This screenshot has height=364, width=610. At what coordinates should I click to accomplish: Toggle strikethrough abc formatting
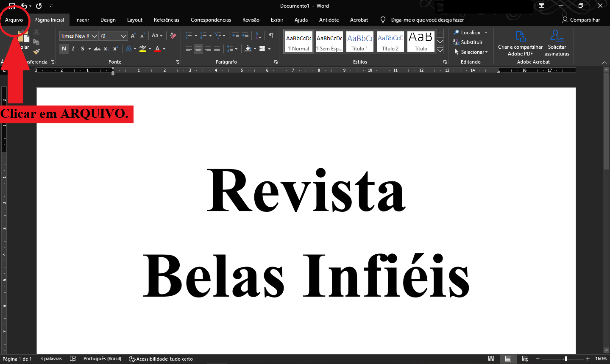click(x=97, y=49)
